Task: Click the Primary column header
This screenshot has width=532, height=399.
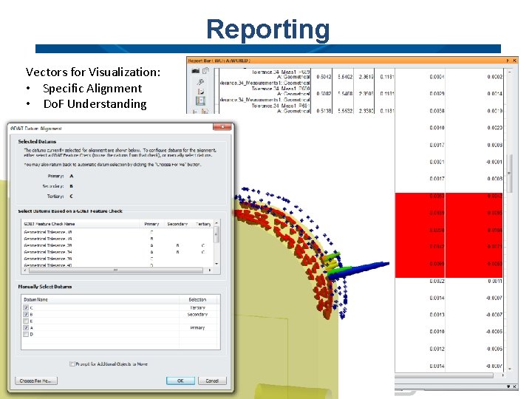Action: pos(151,224)
